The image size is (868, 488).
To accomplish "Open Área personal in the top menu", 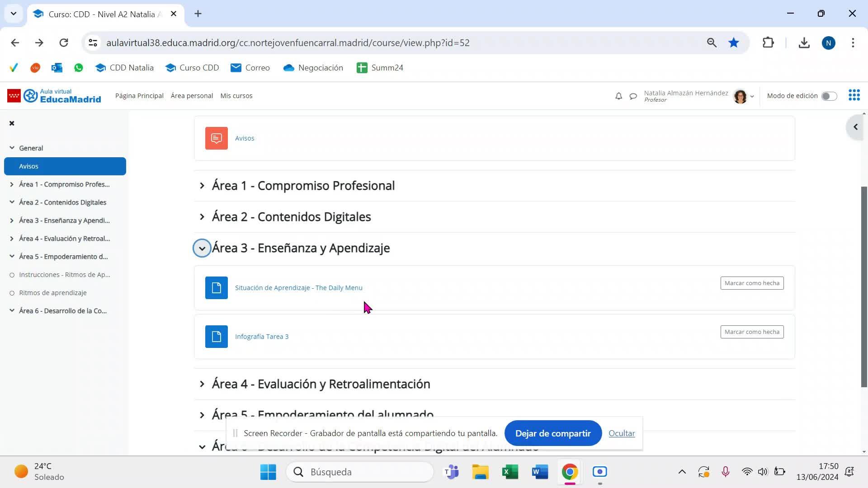I will tap(192, 96).
